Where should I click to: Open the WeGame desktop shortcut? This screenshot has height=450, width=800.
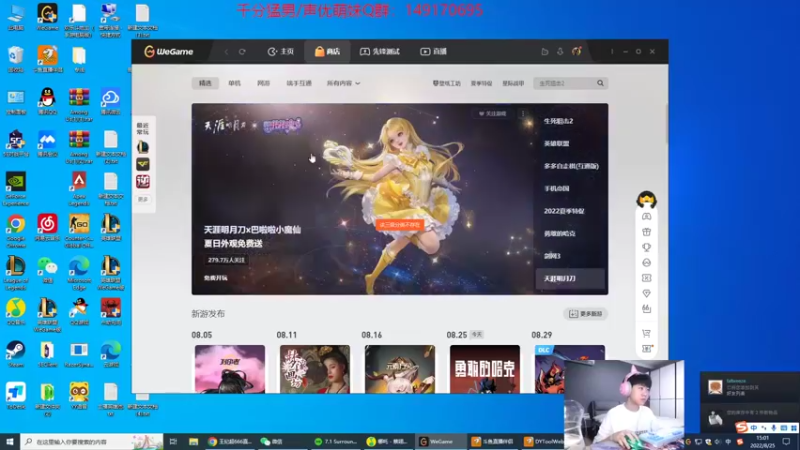[x=47, y=17]
